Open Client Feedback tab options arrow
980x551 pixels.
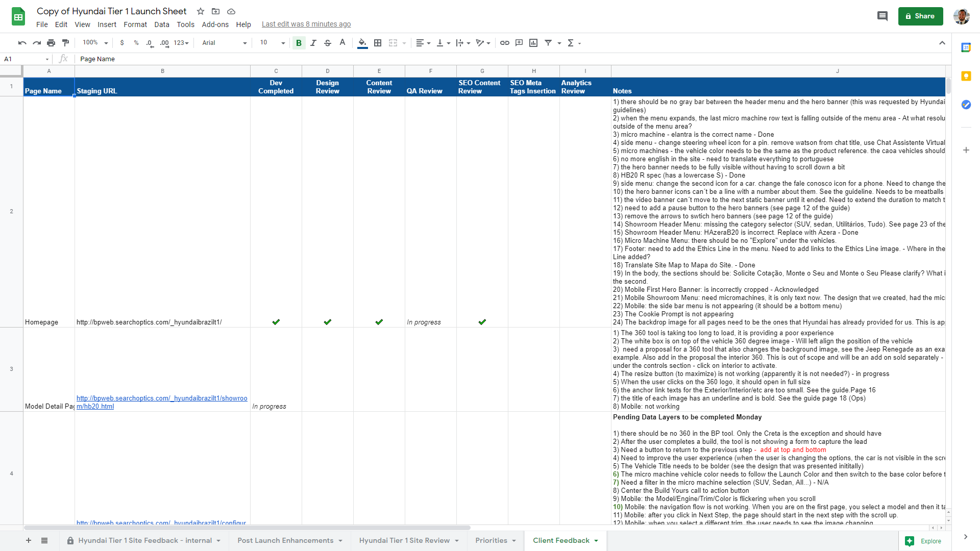coord(596,541)
